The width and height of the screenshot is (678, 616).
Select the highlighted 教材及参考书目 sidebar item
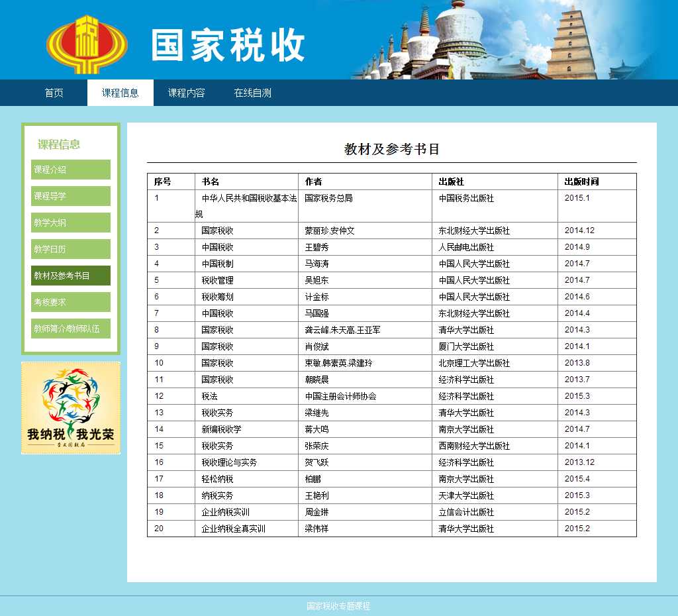click(x=71, y=276)
